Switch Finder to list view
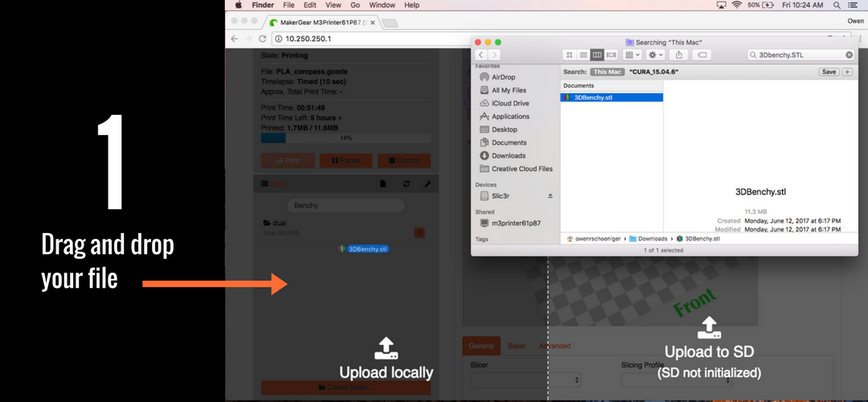868x402 pixels. click(583, 55)
